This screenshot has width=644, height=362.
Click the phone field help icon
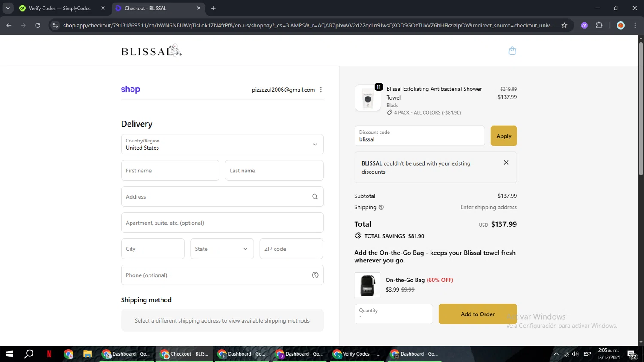(315, 275)
